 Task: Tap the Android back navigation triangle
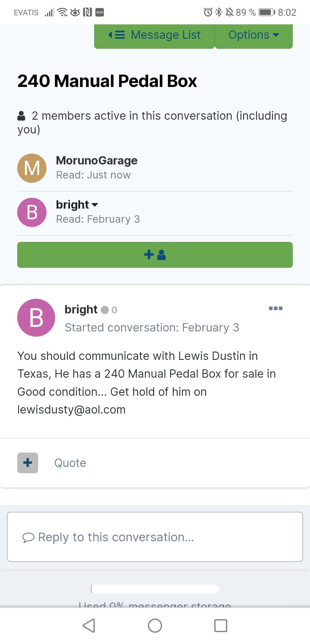(x=89, y=626)
